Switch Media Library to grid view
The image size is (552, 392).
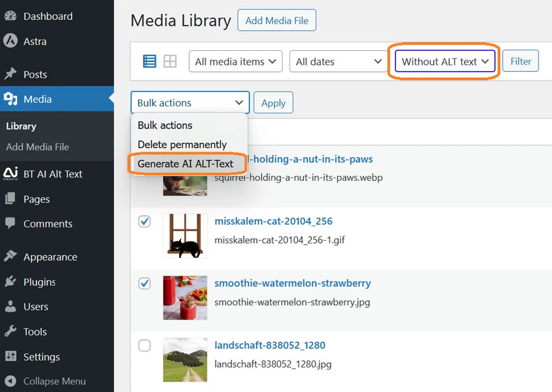pyautogui.click(x=170, y=61)
